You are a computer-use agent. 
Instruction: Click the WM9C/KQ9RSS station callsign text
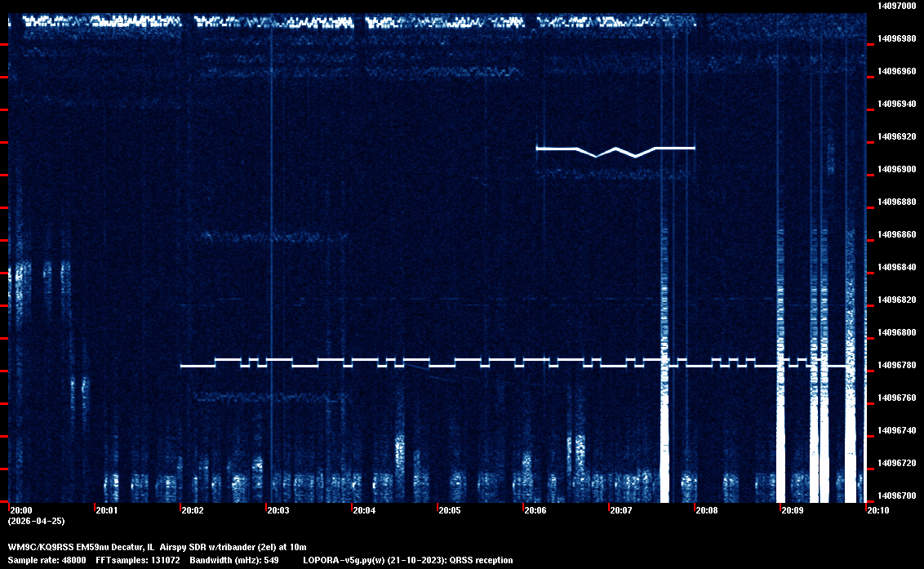point(41,547)
